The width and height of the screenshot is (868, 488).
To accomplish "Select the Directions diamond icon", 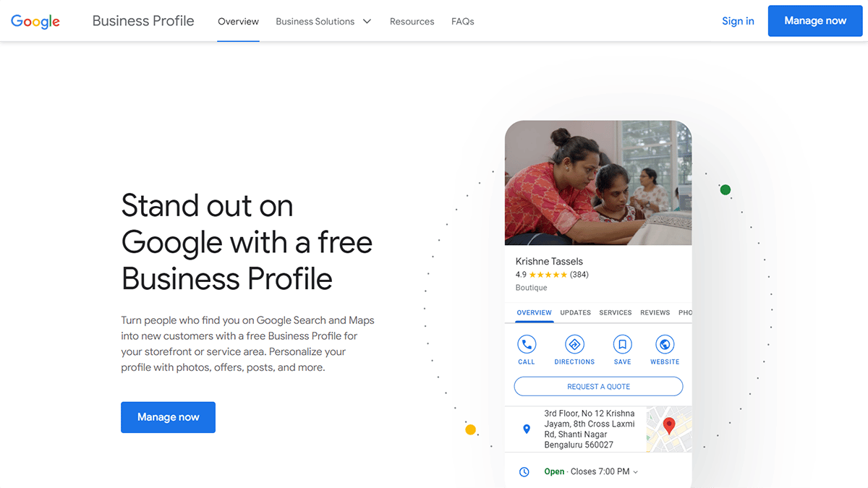I will [x=574, y=344].
